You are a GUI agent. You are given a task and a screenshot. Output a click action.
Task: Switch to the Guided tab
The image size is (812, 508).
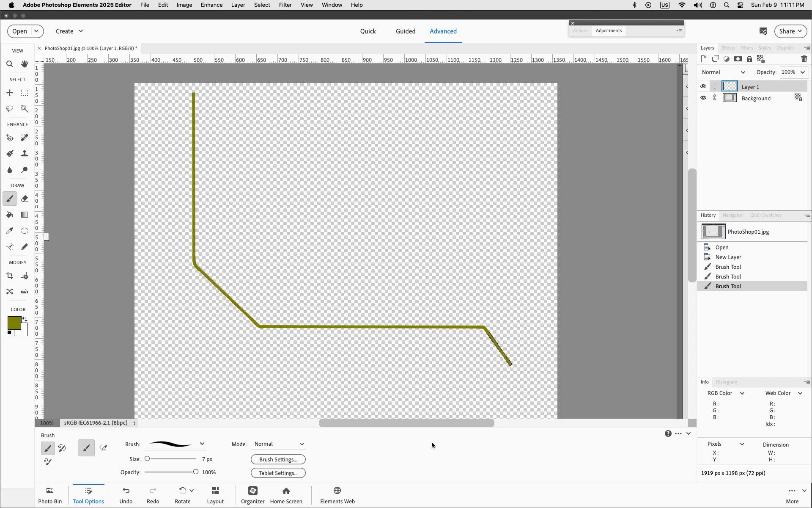pos(405,31)
